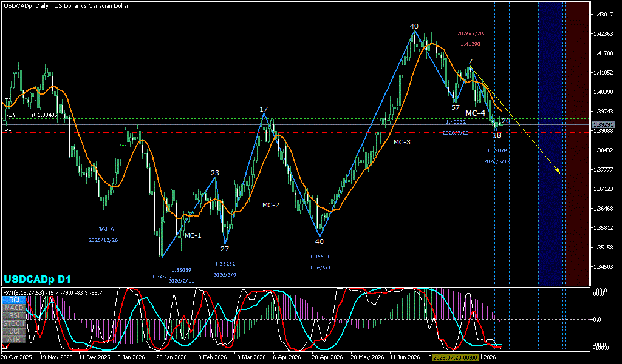The height and width of the screenshot is (364, 622).
Task: Click the 1.39078 price annotation
Action: (x=497, y=150)
